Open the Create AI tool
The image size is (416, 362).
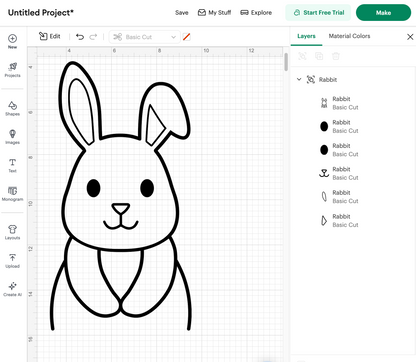(x=12, y=286)
